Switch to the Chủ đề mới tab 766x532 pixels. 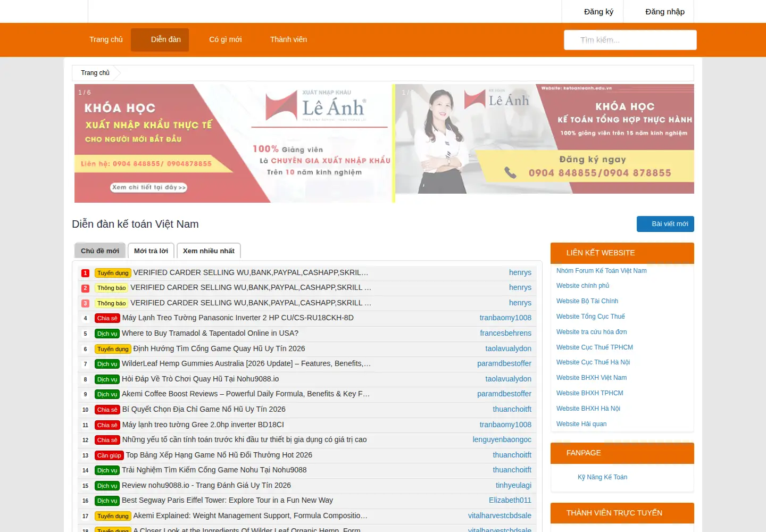pyautogui.click(x=100, y=251)
